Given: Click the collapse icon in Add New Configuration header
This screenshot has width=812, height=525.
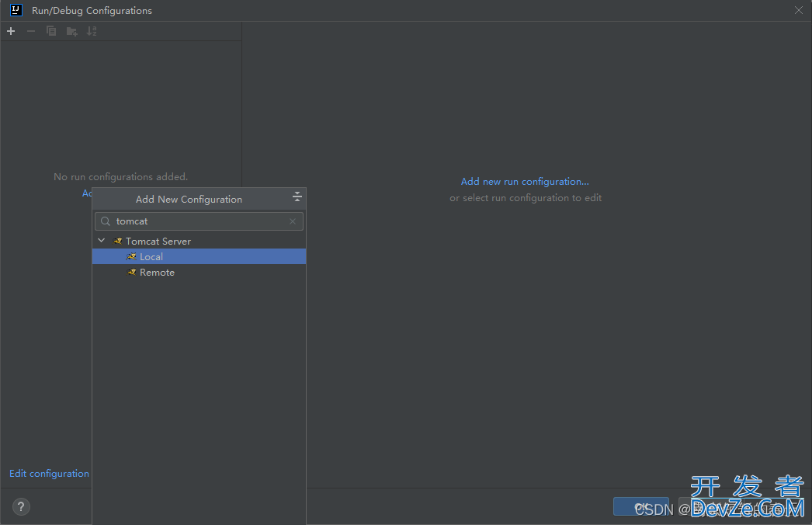Looking at the screenshot, I should tap(297, 196).
